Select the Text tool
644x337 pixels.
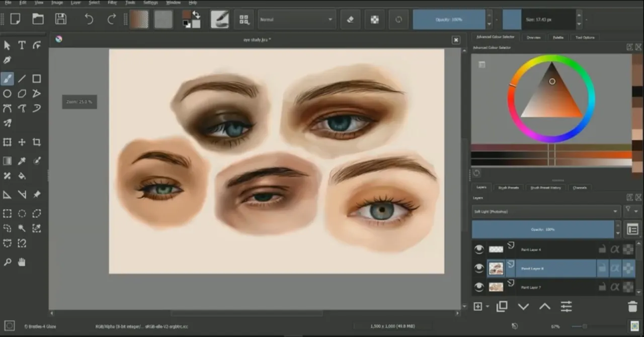[x=22, y=45]
